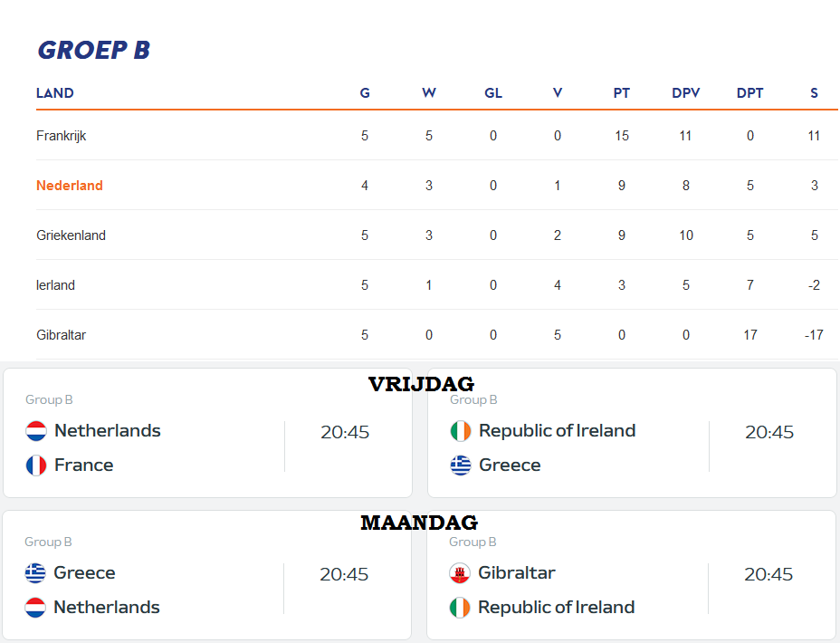Click the Ierland team name
840x643 pixels.
click(x=55, y=285)
